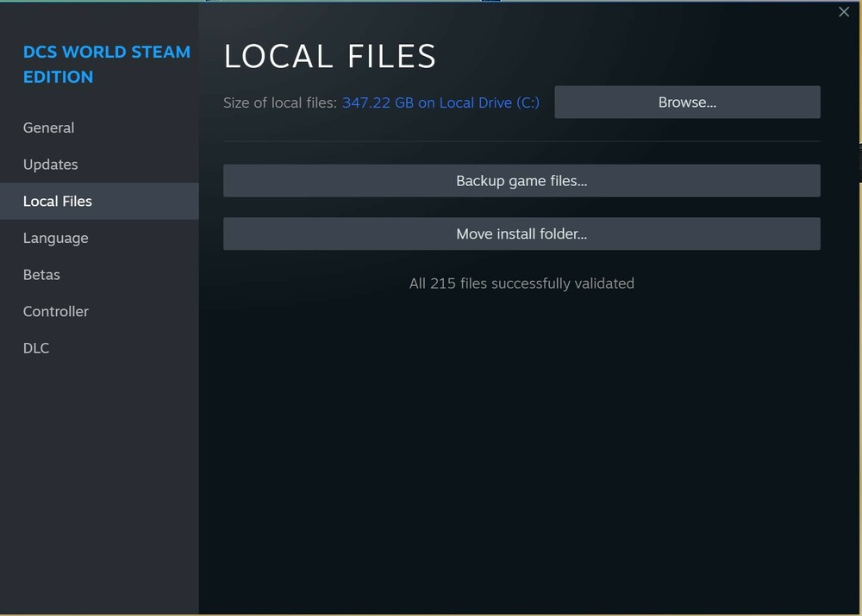862x616 pixels.
Task: Show the Controller settings page
Action: [56, 312]
